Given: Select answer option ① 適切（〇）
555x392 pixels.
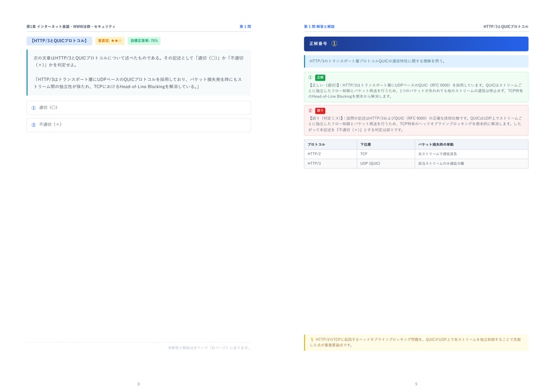Looking at the screenshot, I should [138, 108].
